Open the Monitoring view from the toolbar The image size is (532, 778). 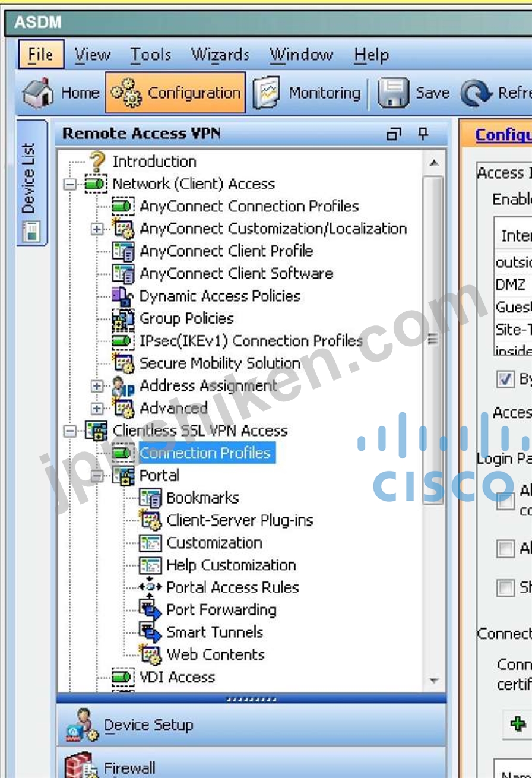point(307,93)
